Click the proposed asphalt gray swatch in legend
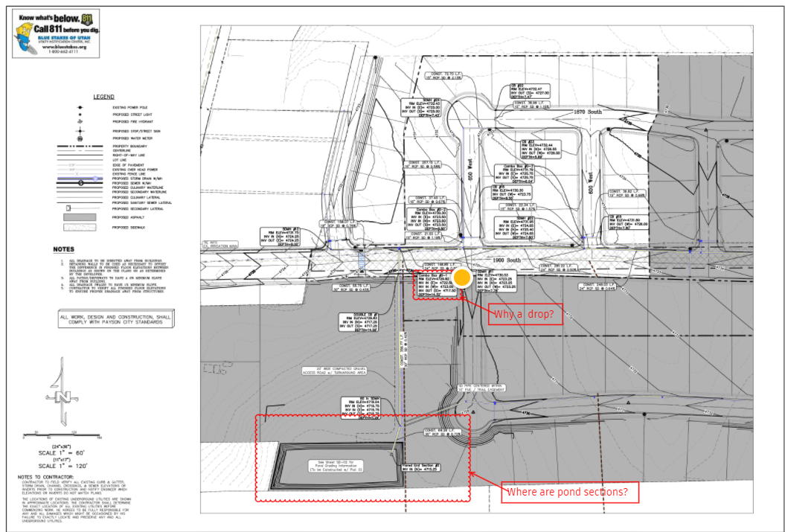Viewport: 785px width, 532px height. click(x=80, y=216)
